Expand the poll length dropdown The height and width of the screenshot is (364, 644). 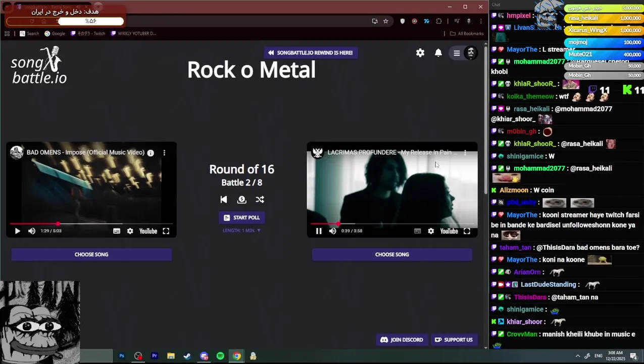241,231
